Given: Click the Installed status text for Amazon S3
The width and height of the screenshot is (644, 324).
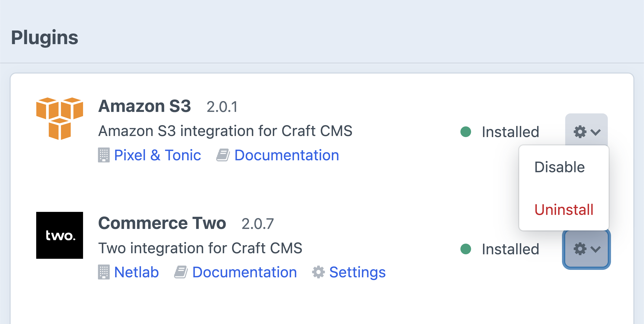Looking at the screenshot, I should tap(510, 132).
